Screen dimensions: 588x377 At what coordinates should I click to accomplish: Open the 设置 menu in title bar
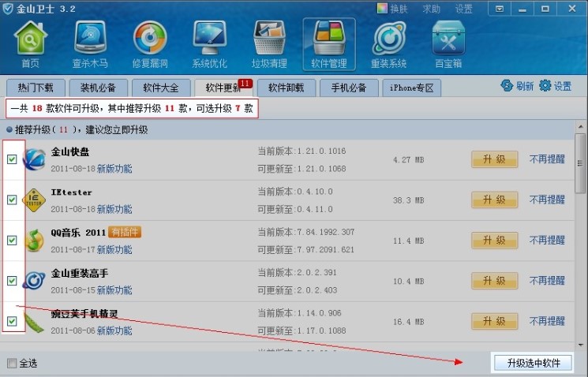tap(463, 9)
